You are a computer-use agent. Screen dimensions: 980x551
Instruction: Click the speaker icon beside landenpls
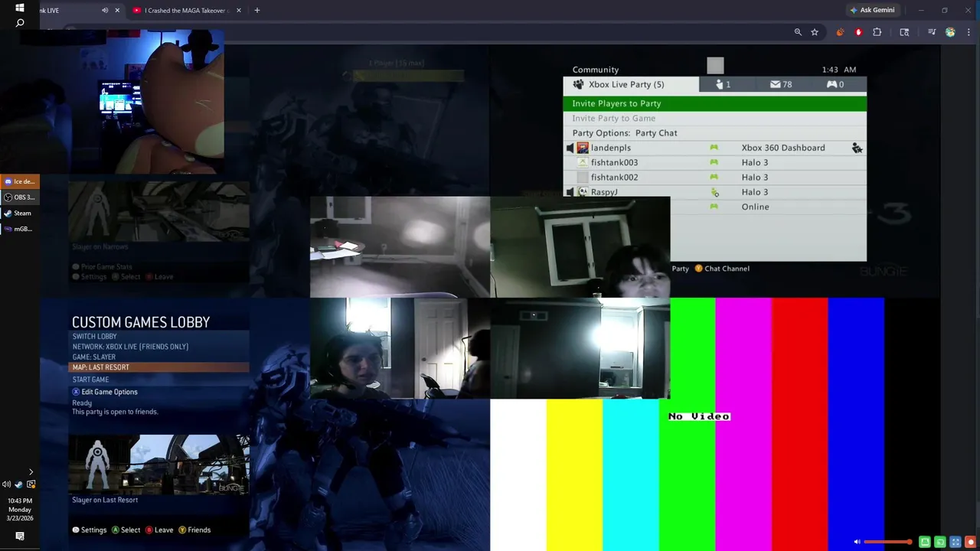point(570,148)
